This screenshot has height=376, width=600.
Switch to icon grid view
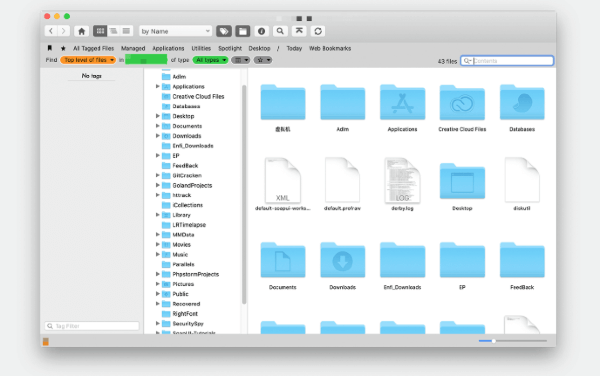tap(100, 31)
